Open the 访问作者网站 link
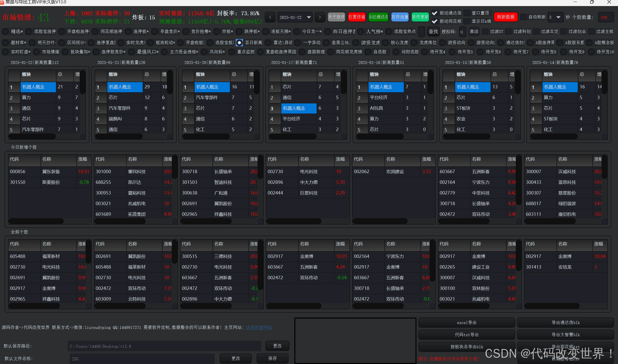Screen dimensions: 618x364 [258, 327]
